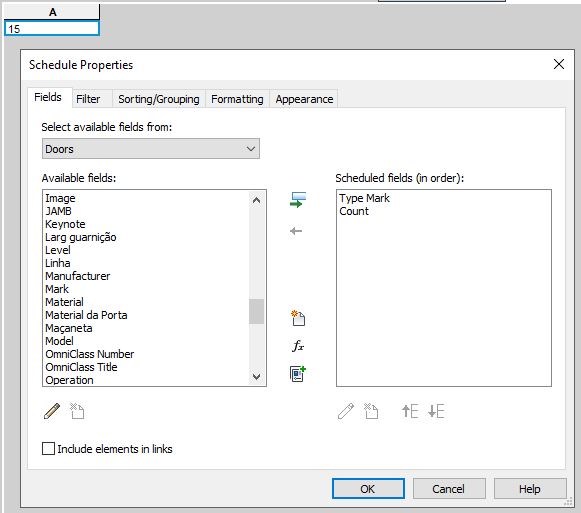This screenshot has width=581, height=513.
Task: Click the up arrow of Available fields scrollbar
Action: tap(256, 201)
